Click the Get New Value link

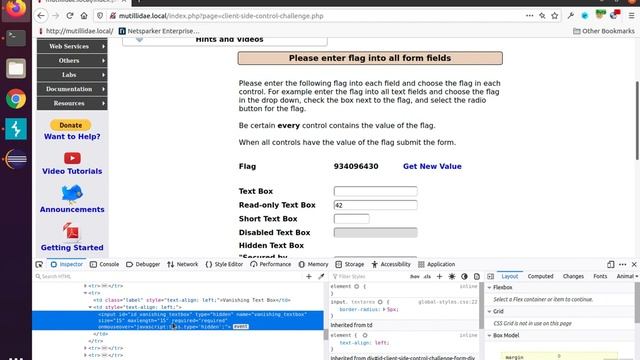(432, 167)
